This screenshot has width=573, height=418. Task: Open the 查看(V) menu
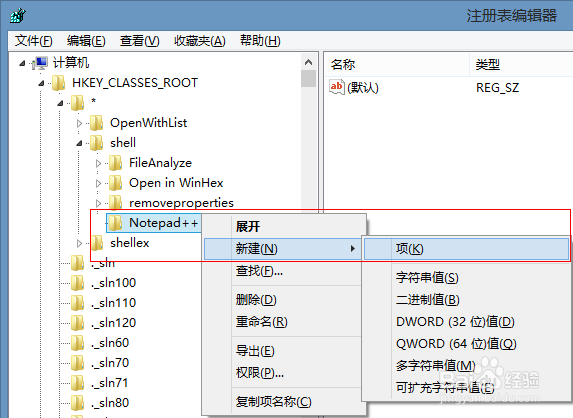[140, 41]
